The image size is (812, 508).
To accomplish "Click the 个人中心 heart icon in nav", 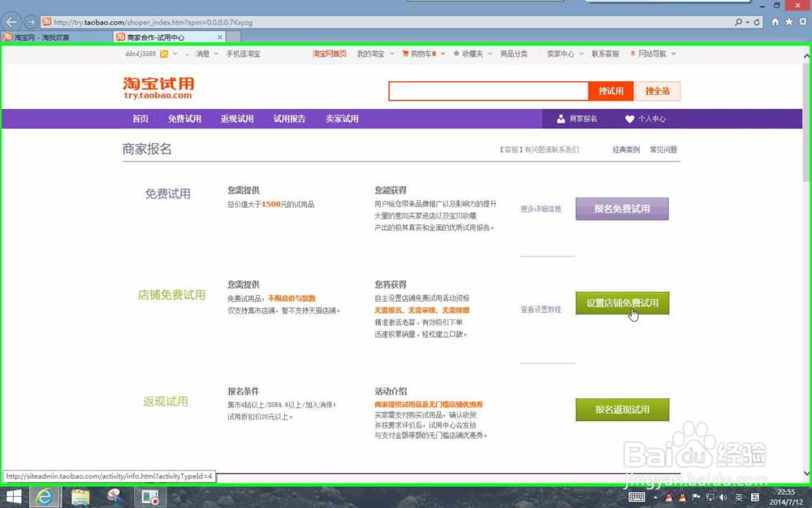I will pyautogui.click(x=629, y=119).
